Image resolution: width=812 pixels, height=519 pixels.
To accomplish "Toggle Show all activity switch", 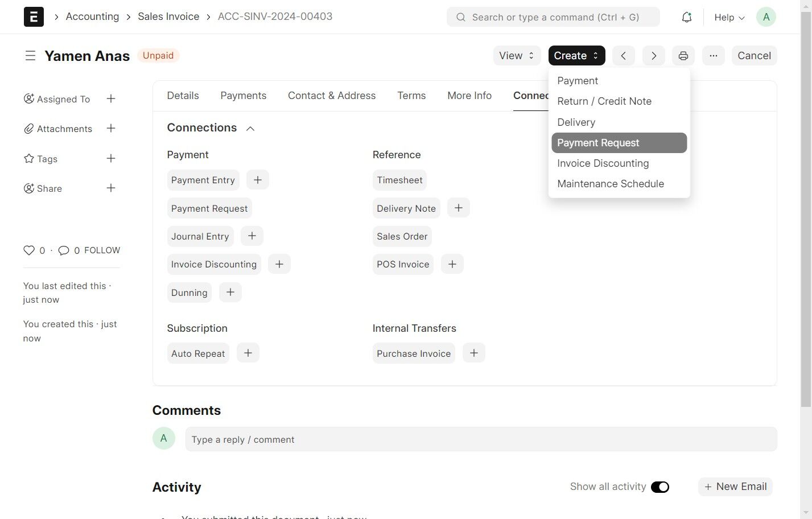I will click(660, 487).
